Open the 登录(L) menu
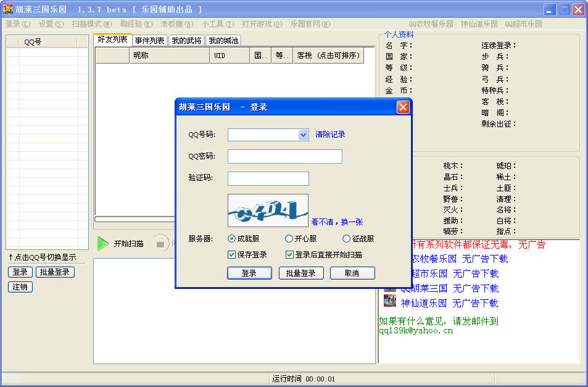Image resolution: width=588 pixels, height=387 pixels. tap(18, 24)
